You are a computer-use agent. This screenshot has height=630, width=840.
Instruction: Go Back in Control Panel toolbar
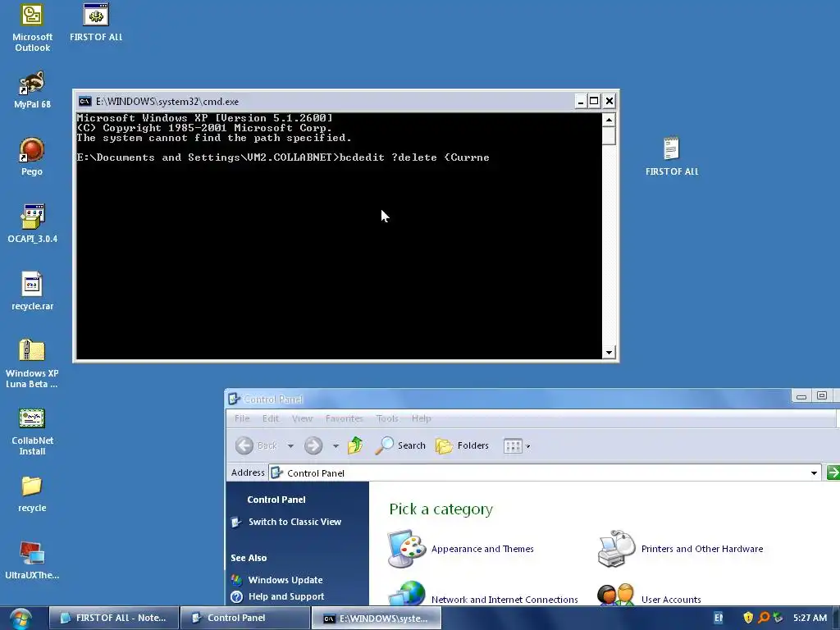[x=257, y=445]
